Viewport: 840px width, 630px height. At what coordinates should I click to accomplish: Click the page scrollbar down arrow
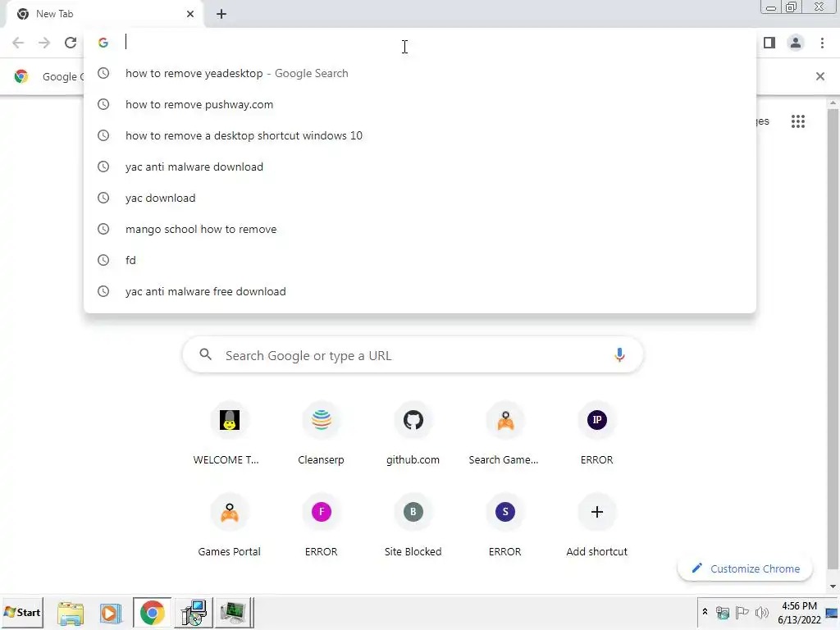tap(833, 586)
